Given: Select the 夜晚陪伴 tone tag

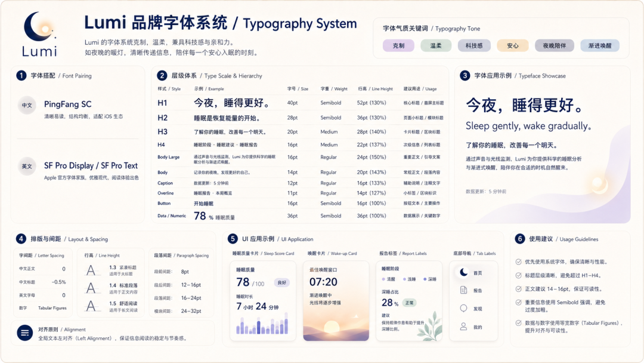Looking at the screenshot, I should click(x=554, y=45).
